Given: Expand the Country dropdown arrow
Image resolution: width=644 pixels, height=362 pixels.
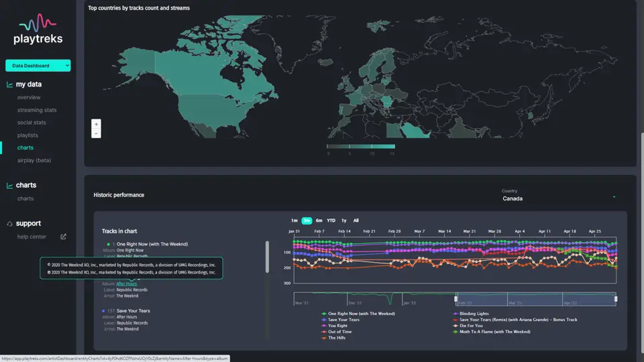Looking at the screenshot, I should (614, 197).
